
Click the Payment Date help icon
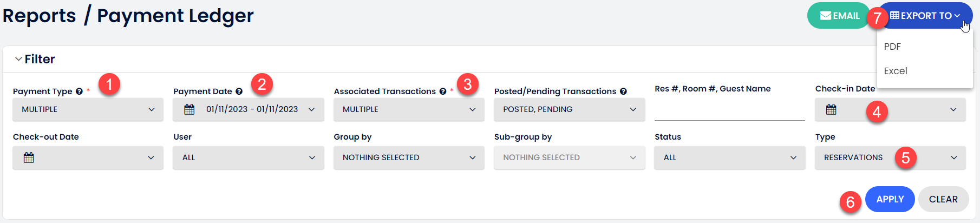tap(239, 91)
